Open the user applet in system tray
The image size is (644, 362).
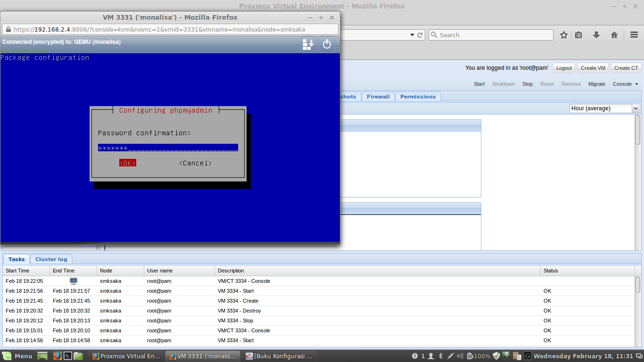coord(430,356)
